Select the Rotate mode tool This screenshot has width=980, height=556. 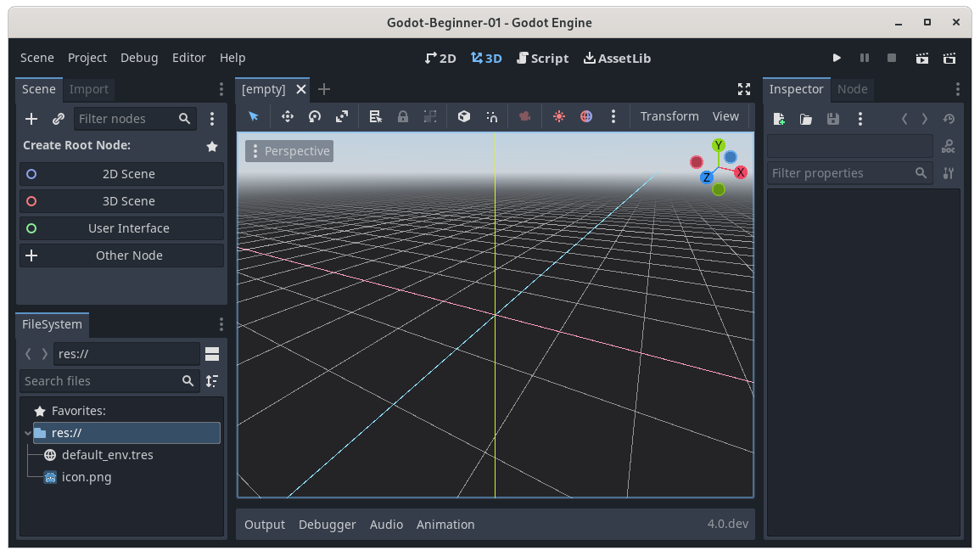(315, 116)
